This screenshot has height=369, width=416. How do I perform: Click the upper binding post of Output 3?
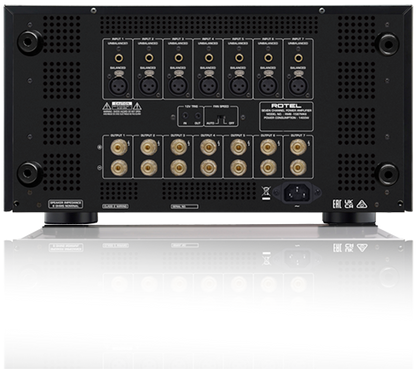pos(179,147)
